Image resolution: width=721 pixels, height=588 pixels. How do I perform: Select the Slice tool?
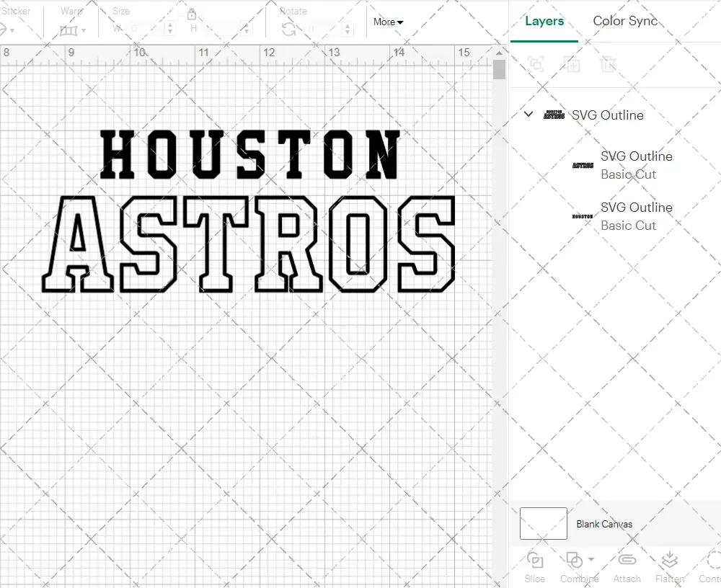pyautogui.click(x=534, y=567)
